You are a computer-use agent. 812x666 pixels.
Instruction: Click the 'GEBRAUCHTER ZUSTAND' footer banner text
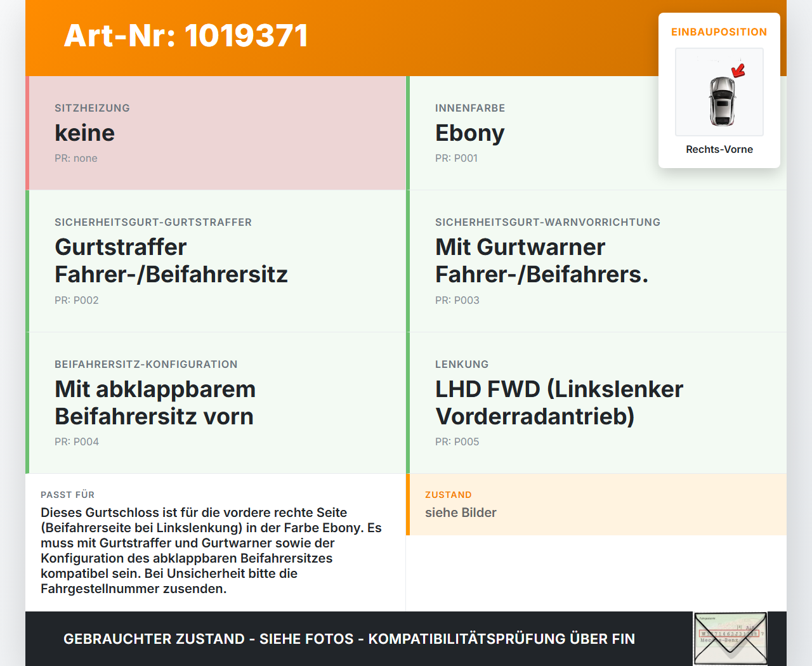pyautogui.click(x=349, y=639)
